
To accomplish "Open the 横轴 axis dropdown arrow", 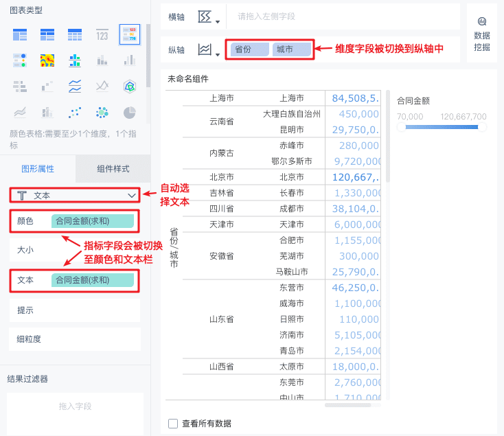I will coord(218,21).
